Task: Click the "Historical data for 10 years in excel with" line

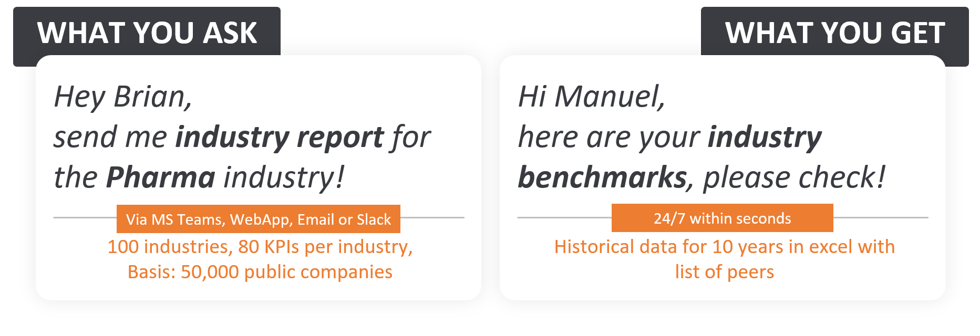Action: pos(724,247)
